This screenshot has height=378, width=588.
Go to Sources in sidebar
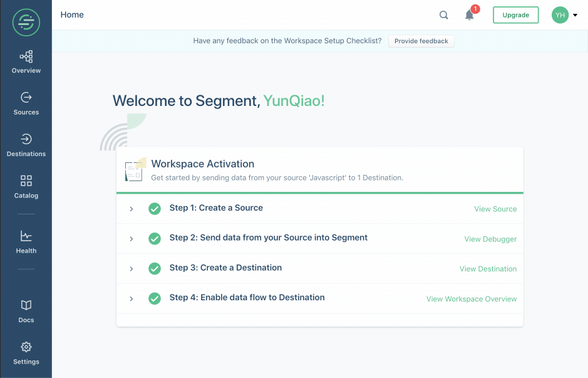(26, 103)
